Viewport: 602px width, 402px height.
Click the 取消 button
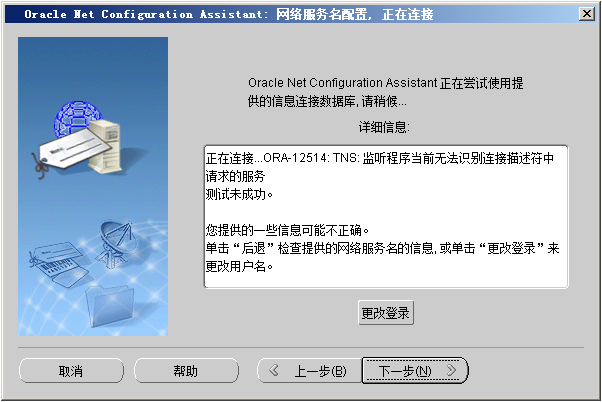coord(71,371)
